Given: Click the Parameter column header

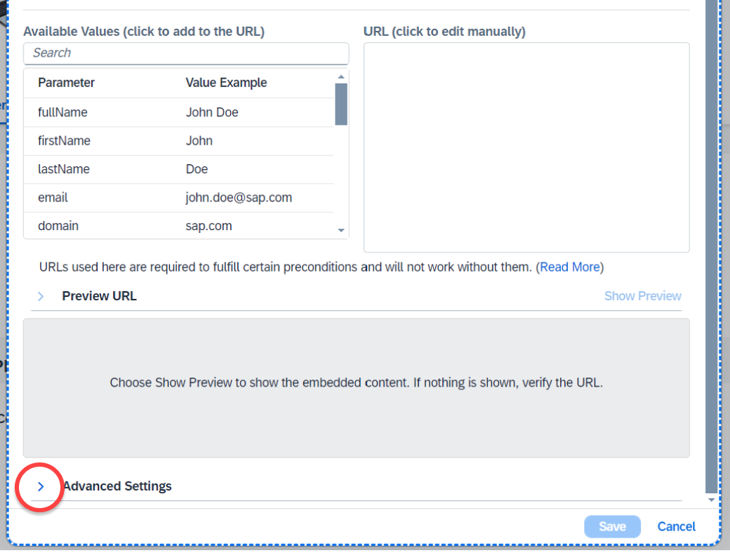Looking at the screenshot, I should 66,83.
